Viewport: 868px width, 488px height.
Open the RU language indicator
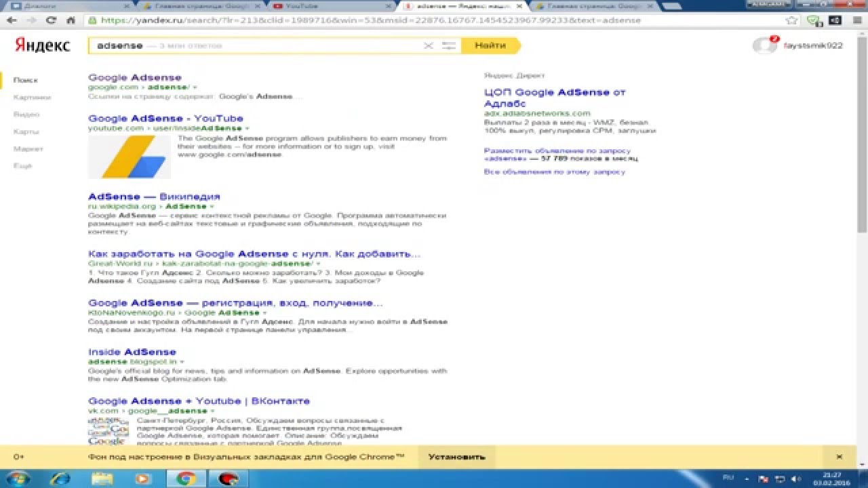(728, 477)
